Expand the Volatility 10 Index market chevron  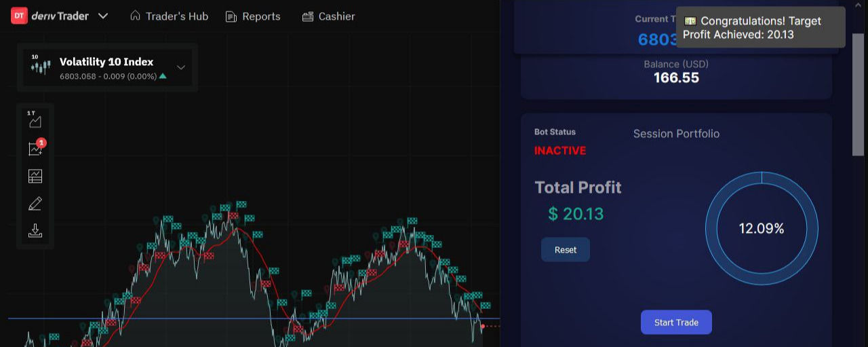(181, 67)
